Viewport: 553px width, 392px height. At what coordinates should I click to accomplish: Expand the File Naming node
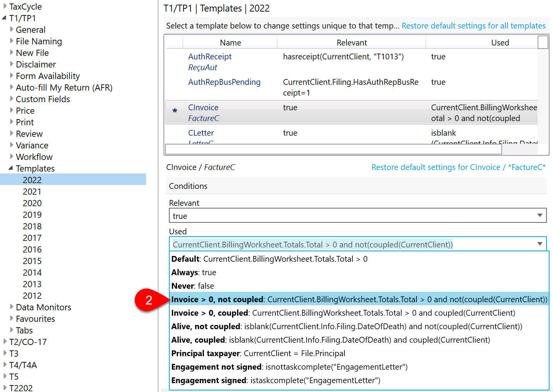[12, 41]
